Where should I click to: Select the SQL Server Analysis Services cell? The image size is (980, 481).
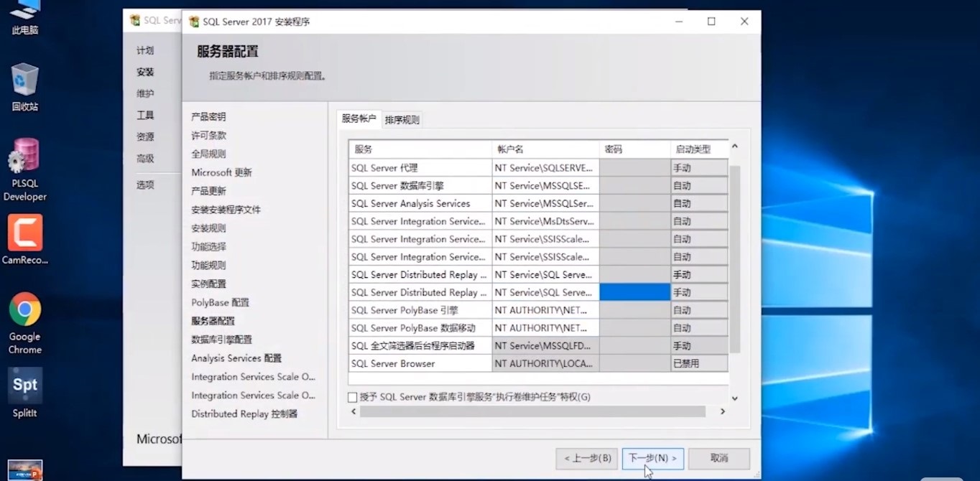420,203
